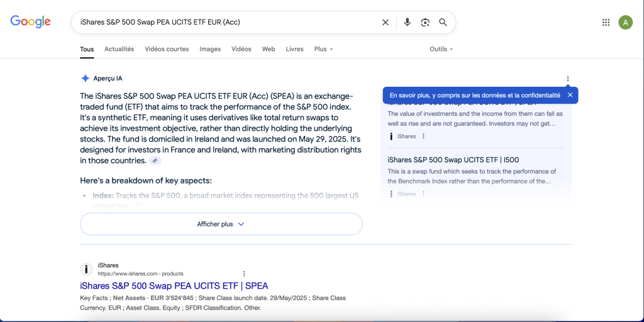Select the Tous tab

point(87,49)
